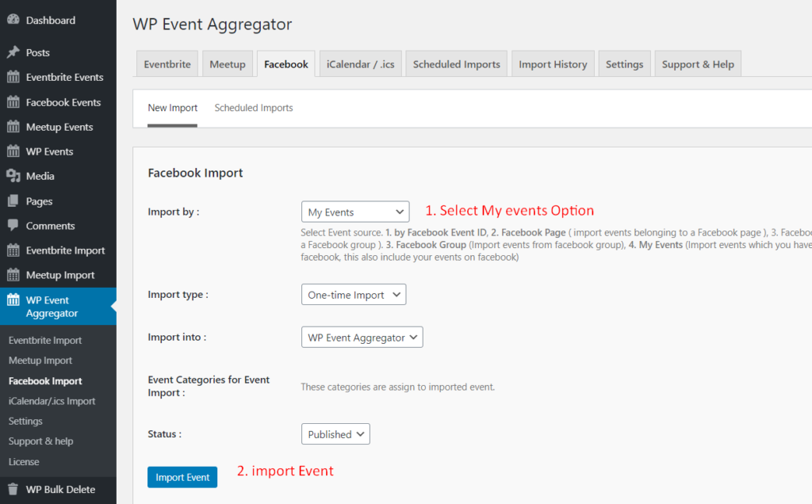812x504 pixels.
Task: Click the Facebook Events calendar icon
Action: tap(13, 102)
